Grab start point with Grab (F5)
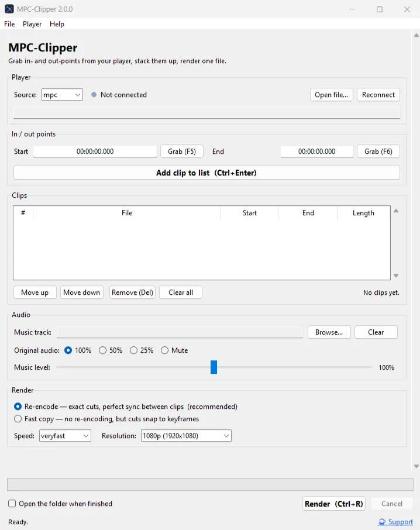Image resolution: width=420 pixels, height=530 pixels. tap(182, 152)
